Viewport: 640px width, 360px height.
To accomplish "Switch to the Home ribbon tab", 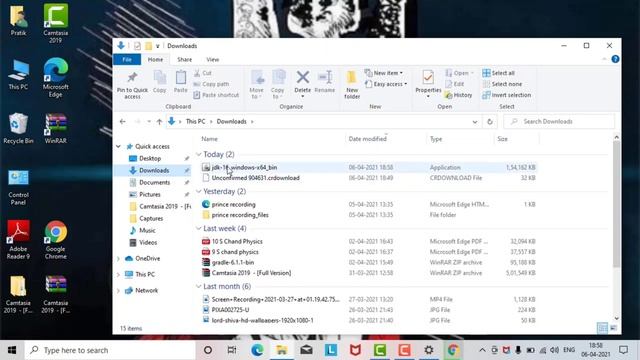I will click(x=155, y=60).
